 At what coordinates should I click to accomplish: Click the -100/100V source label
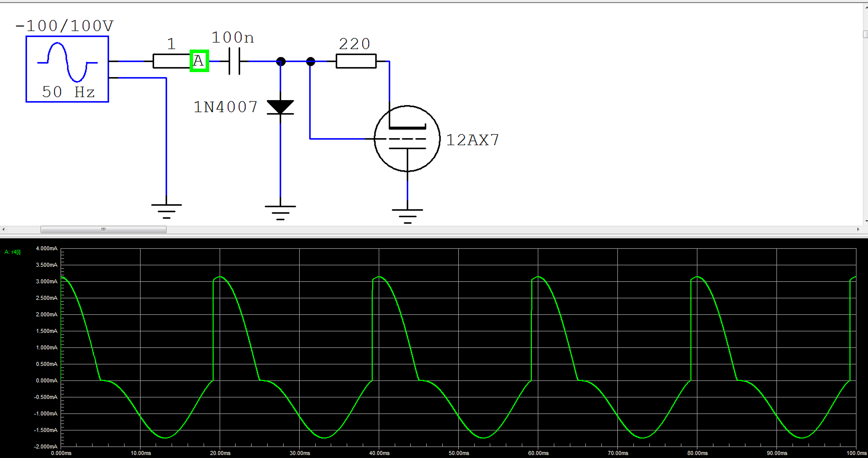point(65,26)
